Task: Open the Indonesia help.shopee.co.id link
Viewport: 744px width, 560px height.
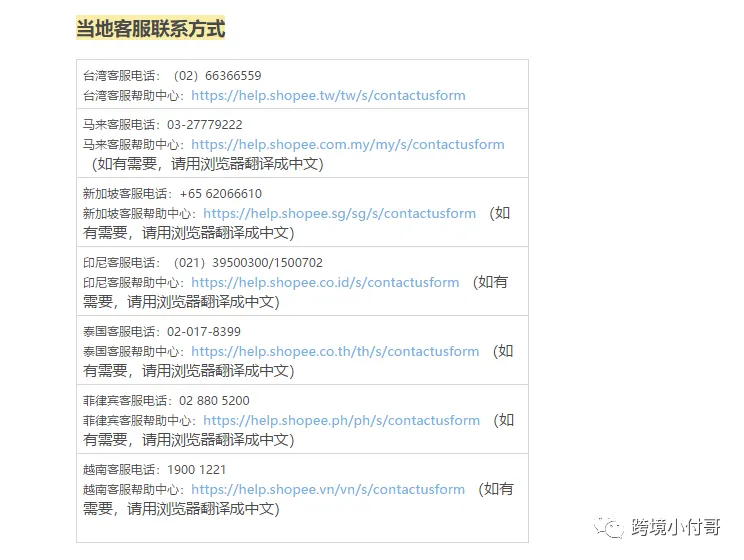Action: point(326,282)
